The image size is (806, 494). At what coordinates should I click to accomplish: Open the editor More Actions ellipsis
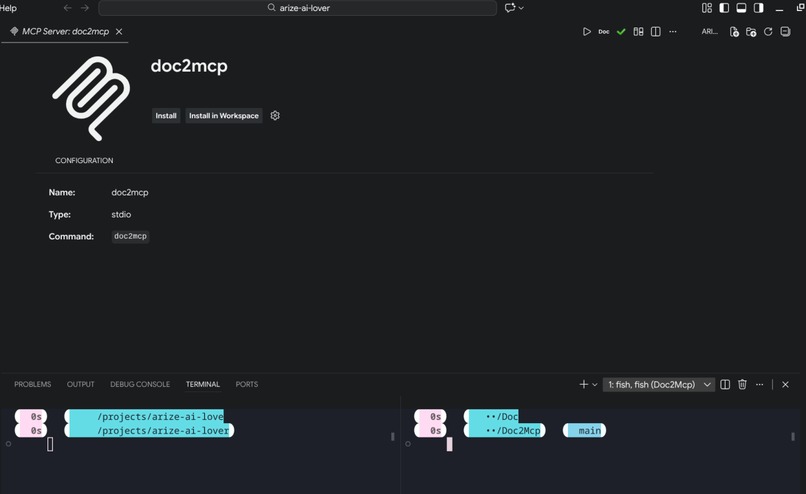click(673, 31)
